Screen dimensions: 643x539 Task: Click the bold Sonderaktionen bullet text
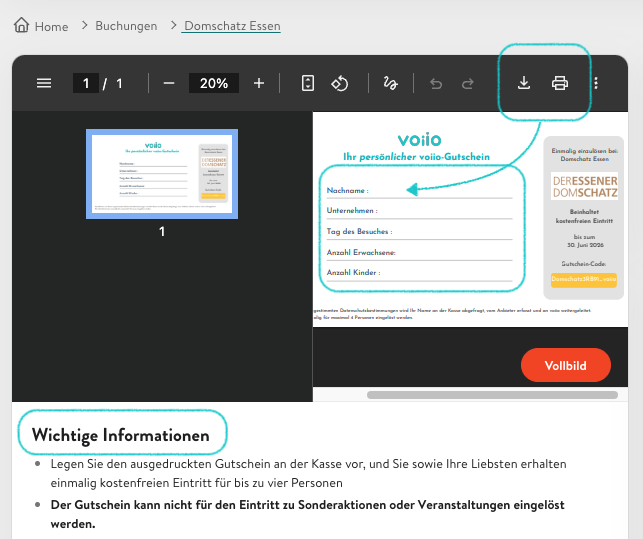[x=308, y=514]
